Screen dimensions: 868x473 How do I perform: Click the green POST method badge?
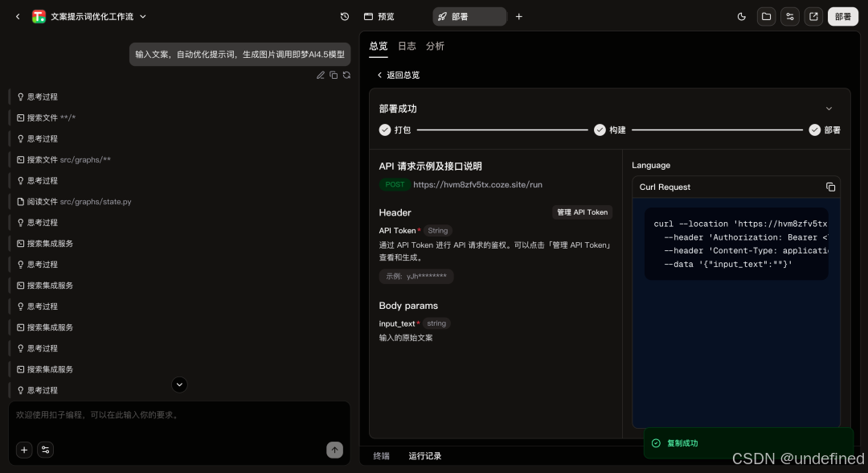pyautogui.click(x=395, y=185)
